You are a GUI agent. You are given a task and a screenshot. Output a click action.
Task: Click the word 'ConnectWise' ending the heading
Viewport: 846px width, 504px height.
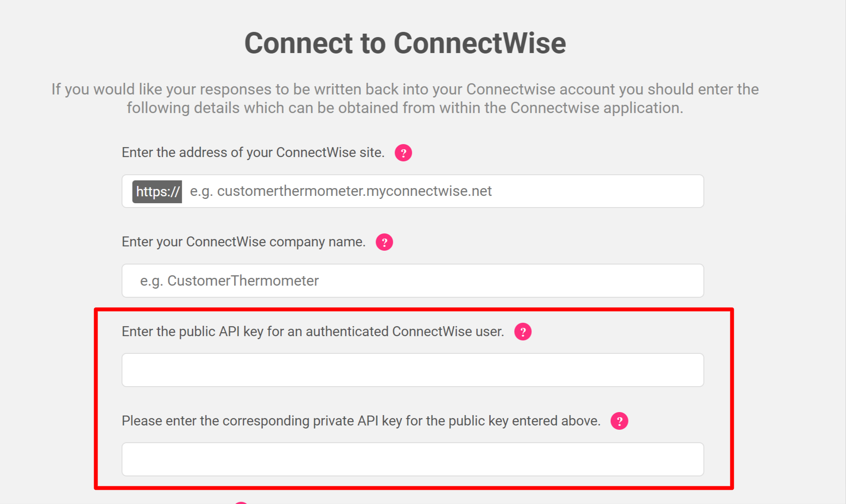pos(480,43)
